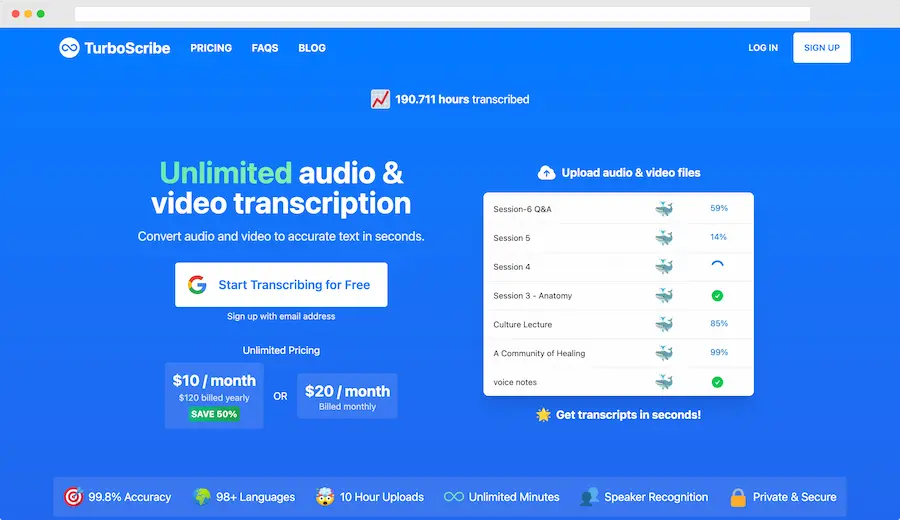Click the SAVE 50% badge

point(214,414)
